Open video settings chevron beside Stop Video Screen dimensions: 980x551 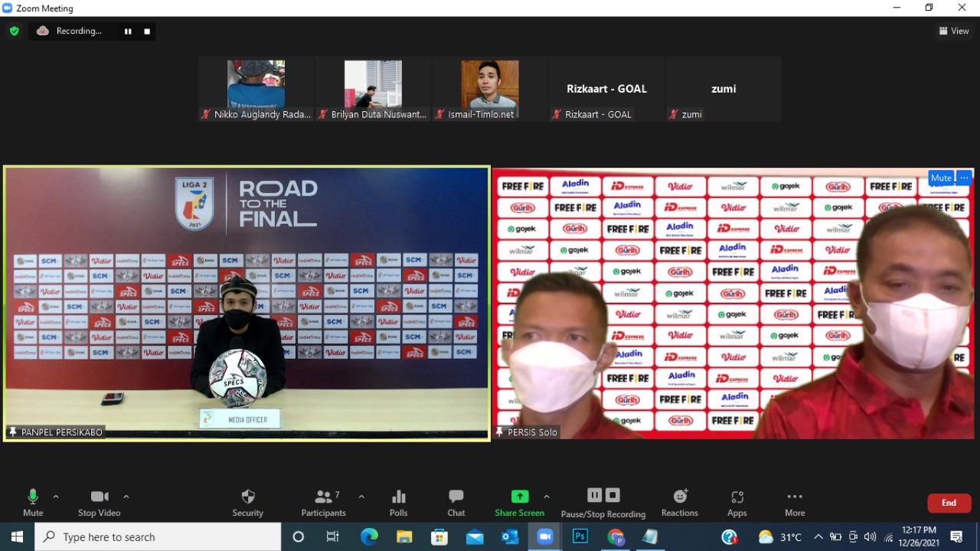[126, 494]
